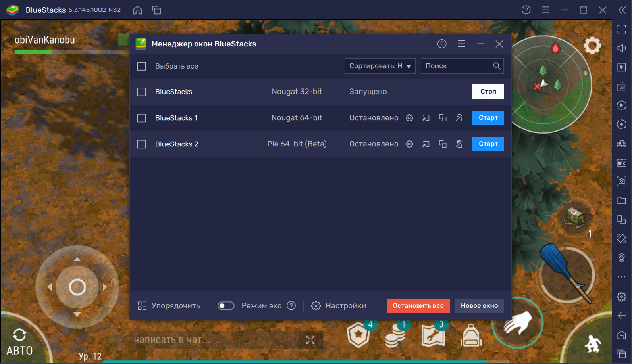Click 'Упорядочить' arrange option
Image resolution: width=632 pixels, height=364 pixels.
click(169, 306)
